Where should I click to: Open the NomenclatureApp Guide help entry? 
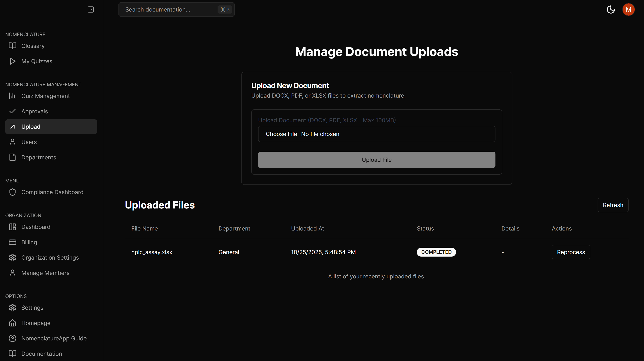[x=54, y=338]
